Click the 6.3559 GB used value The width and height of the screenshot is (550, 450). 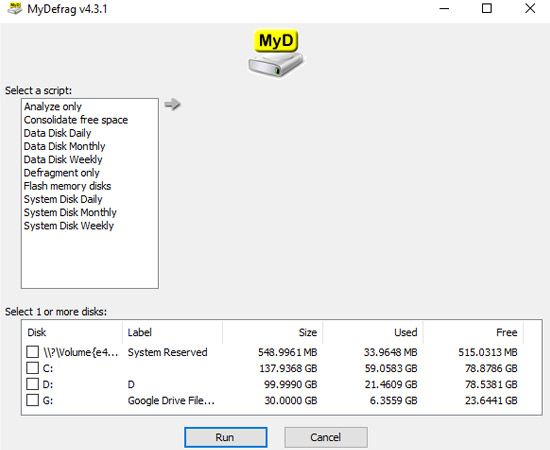[x=393, y=401]
